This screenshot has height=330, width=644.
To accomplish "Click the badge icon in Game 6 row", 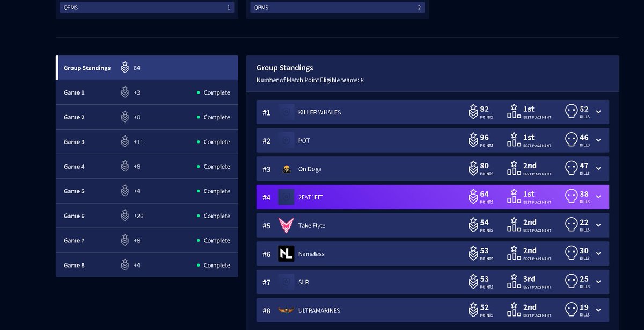I will click(125, 216).
